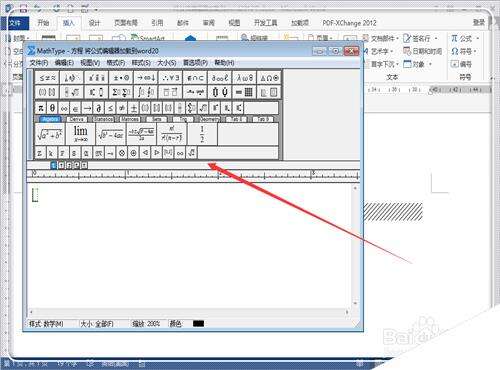Click the vertical scrollbar of equation area

click(x=355, y=246)
